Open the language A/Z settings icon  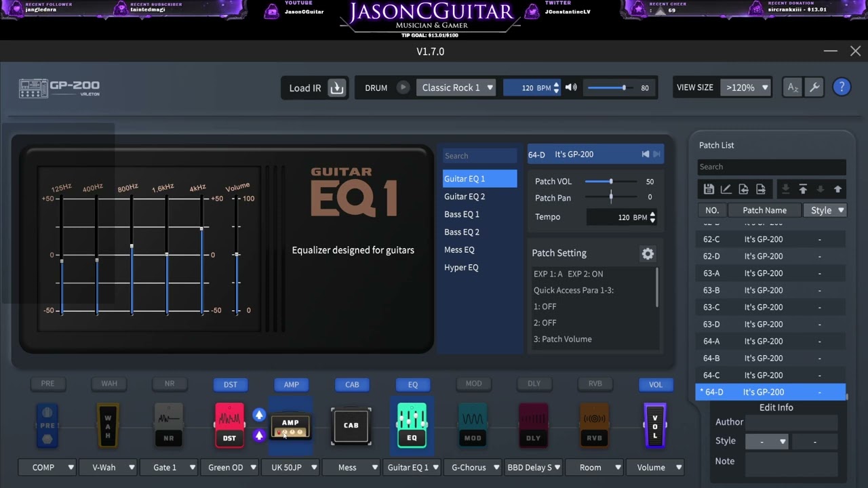pyautogui.click(x=792, y=87)
